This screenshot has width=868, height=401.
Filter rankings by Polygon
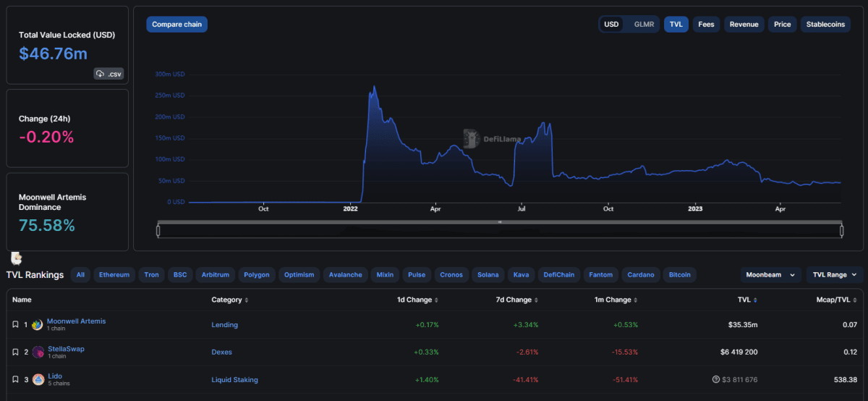(x=257, y=275)
